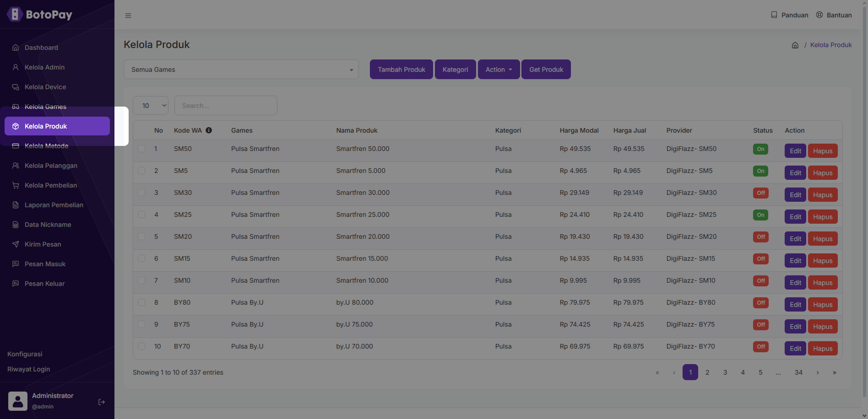Tick the checkbox for row SM50
868x419 pixels.
(141, 149)
